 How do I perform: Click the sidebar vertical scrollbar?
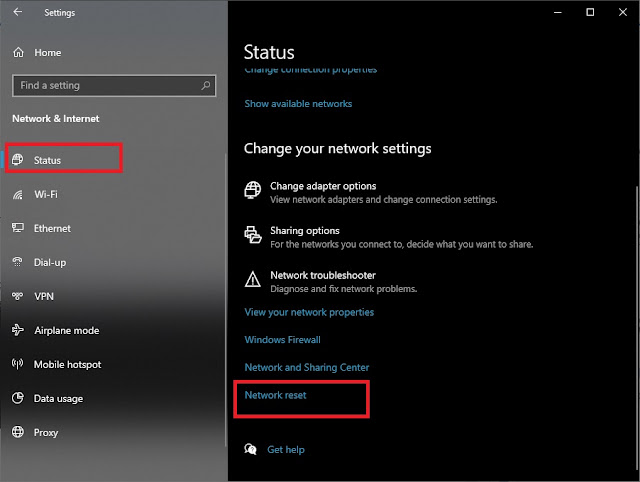226,300
